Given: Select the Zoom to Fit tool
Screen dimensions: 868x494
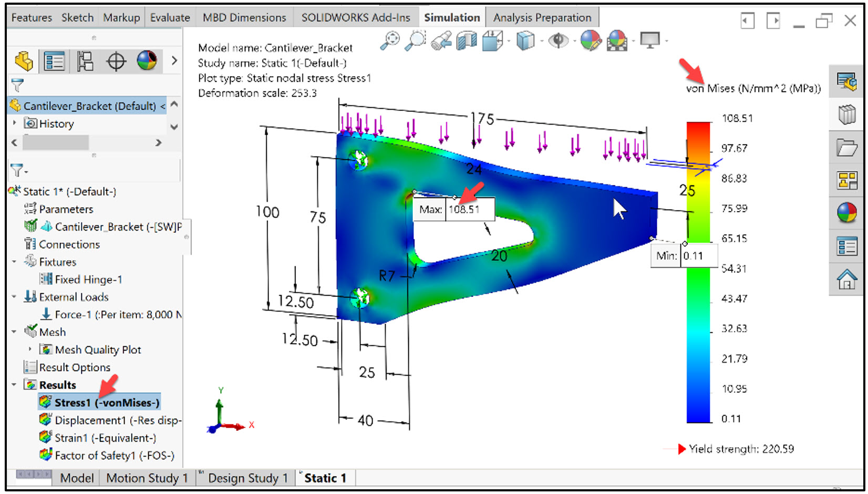Looking at the screenshot, I should click(390, 40).
